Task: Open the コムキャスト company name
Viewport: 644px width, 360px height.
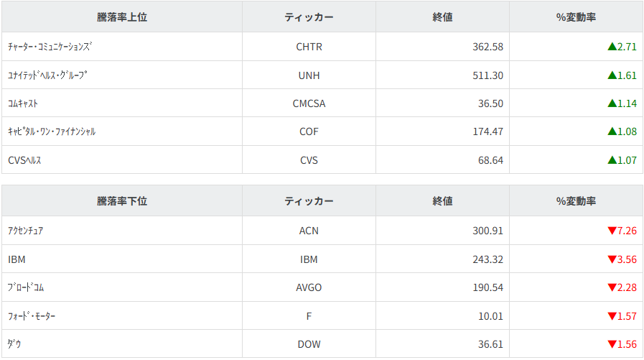Action: [x=23, y=103]
